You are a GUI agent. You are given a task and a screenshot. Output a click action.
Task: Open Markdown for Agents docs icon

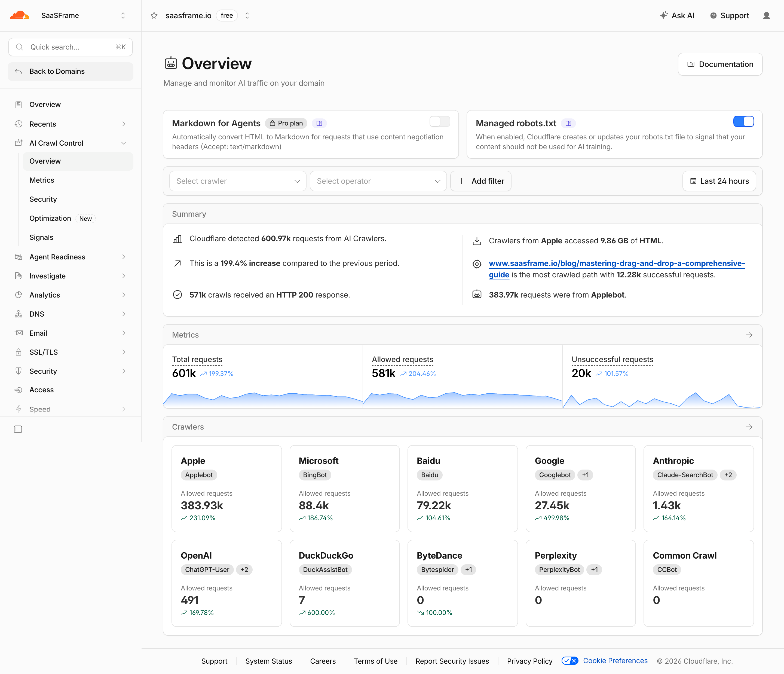(319, 123)
